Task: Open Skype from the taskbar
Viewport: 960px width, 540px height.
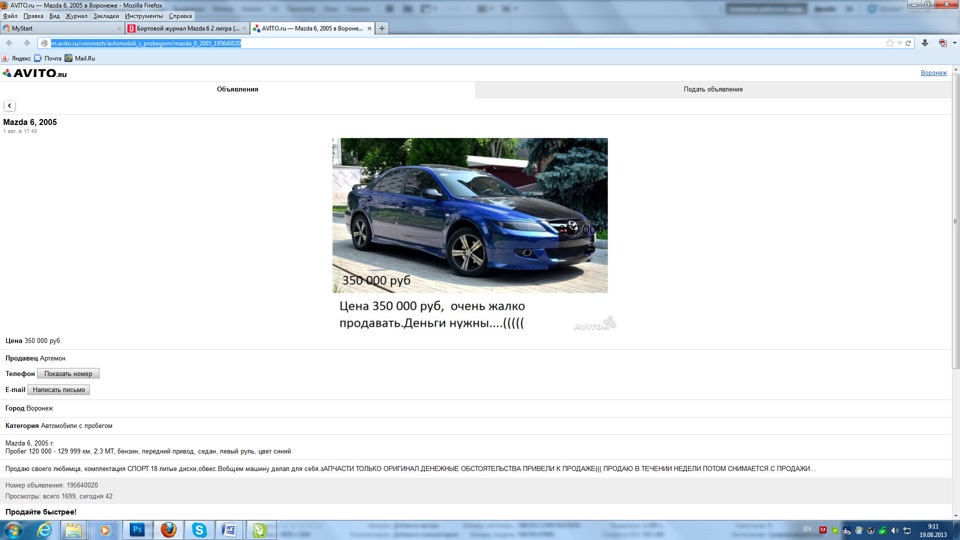Action: coord(199,530)
